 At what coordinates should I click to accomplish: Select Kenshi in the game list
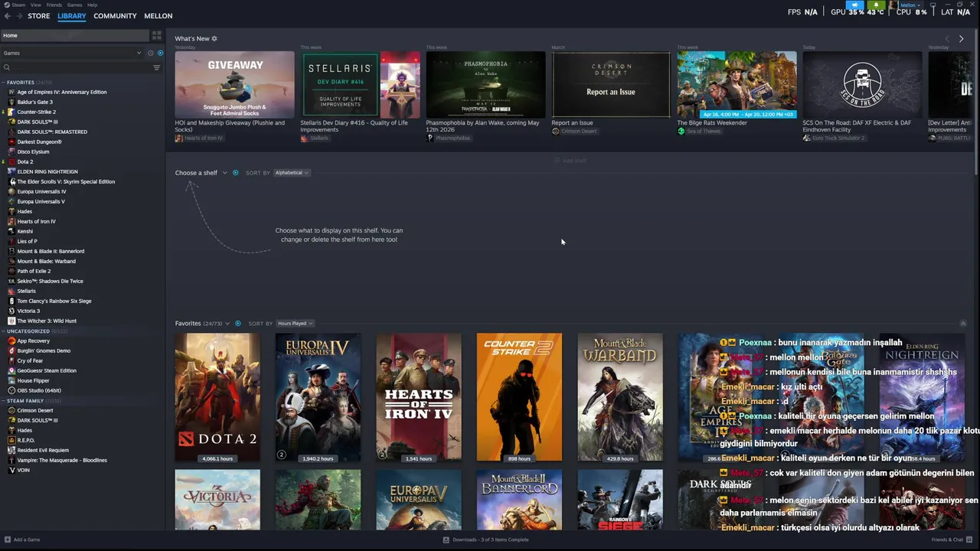25,231
